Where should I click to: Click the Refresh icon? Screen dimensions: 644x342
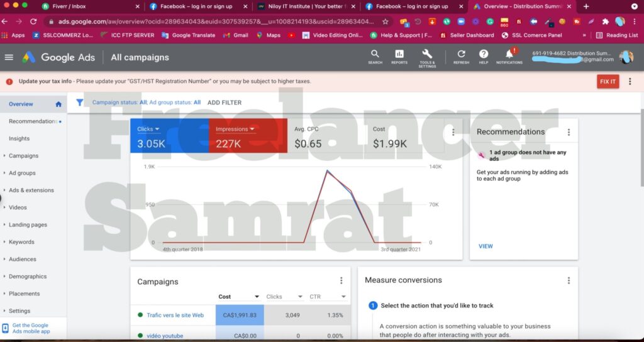pyautogui.click(x=461, y=55)
